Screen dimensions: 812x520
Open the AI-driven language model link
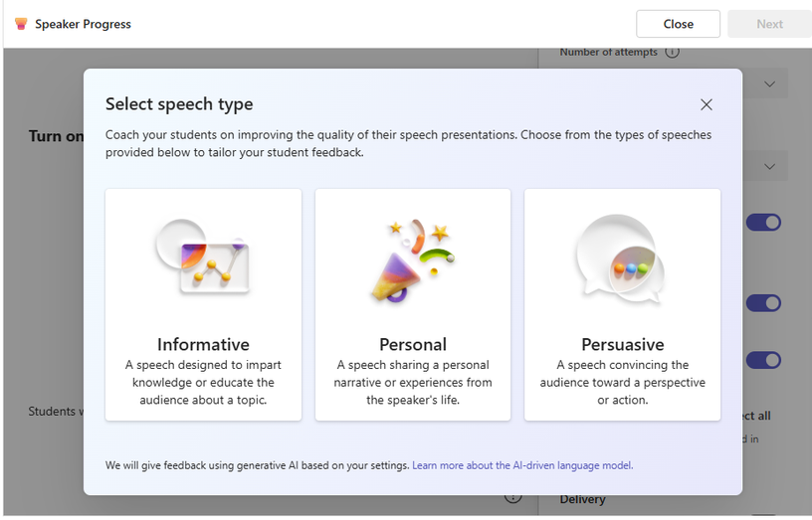pos(522,465)
